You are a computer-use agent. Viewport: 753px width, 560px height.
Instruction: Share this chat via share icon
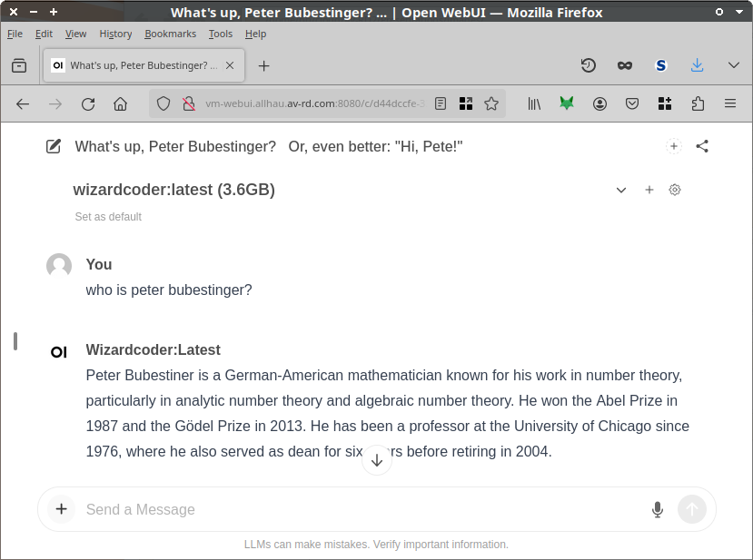click(702, 146)
